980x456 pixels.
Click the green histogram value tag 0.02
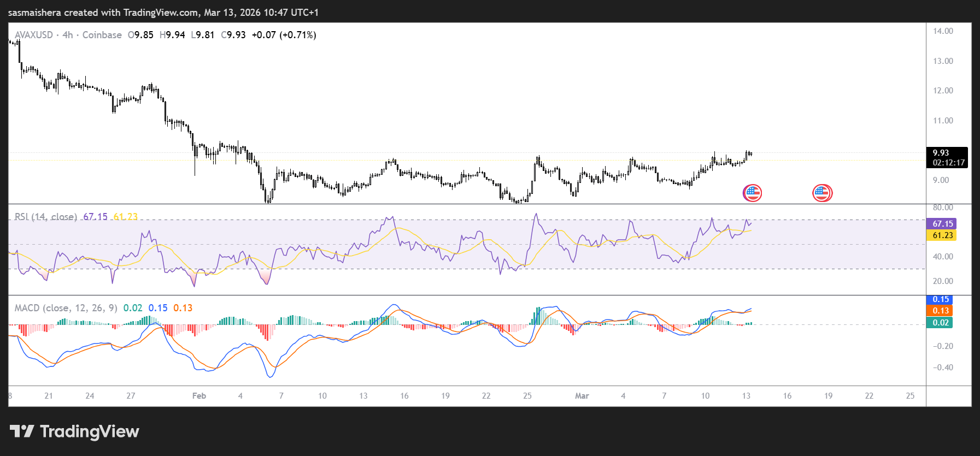tap(940, 323)
